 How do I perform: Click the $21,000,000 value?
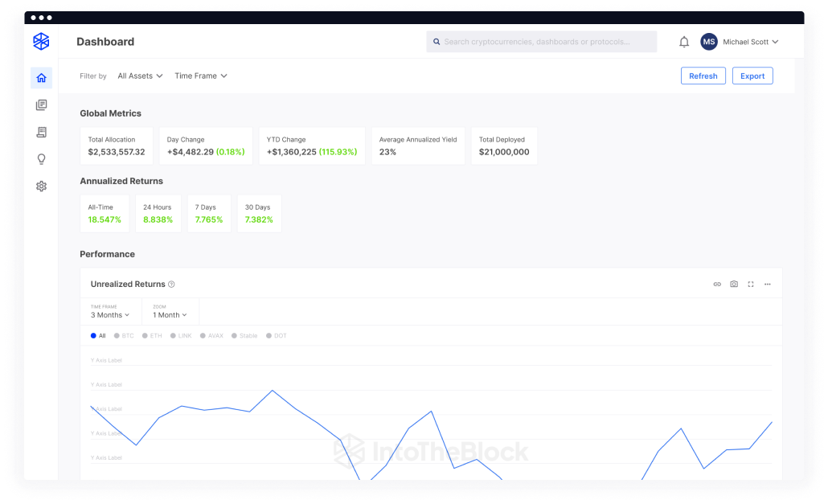504,152
